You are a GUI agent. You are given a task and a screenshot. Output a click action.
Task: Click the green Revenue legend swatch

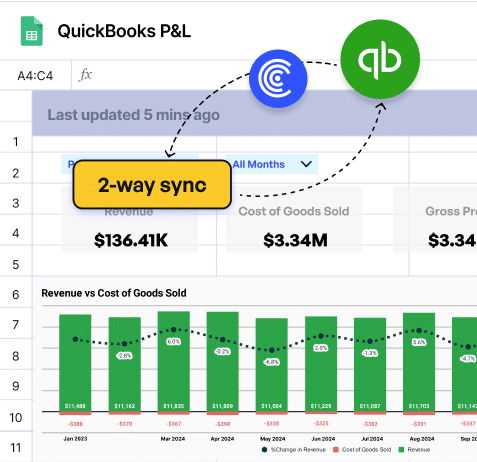[401, 450]
